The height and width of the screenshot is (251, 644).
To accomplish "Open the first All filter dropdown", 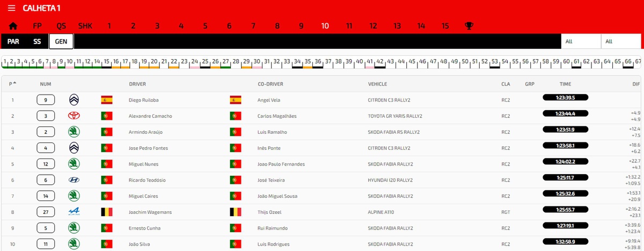I will tap(581, 41).
